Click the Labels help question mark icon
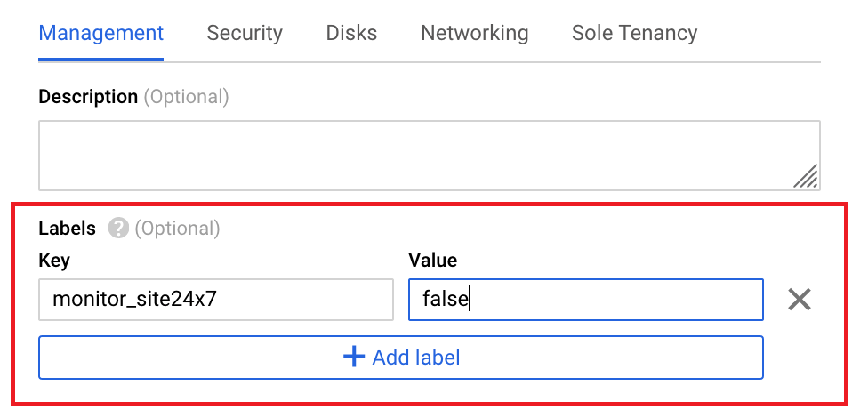The width and height of the screenshot is (868, 418). tap(118, 229)
